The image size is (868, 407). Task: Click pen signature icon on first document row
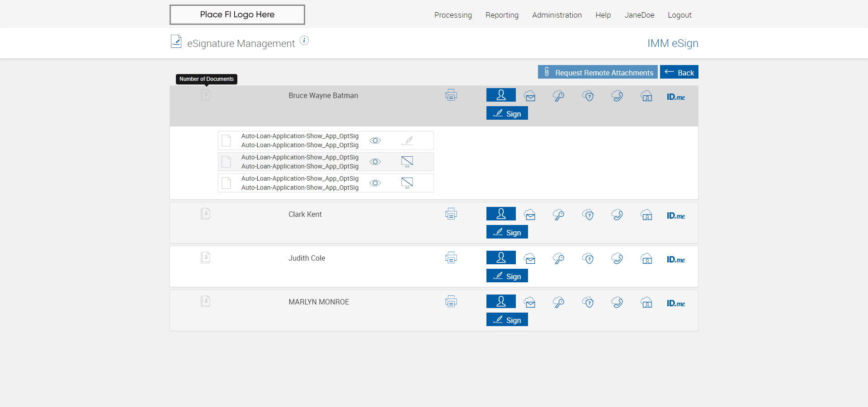tap(407, 140)
